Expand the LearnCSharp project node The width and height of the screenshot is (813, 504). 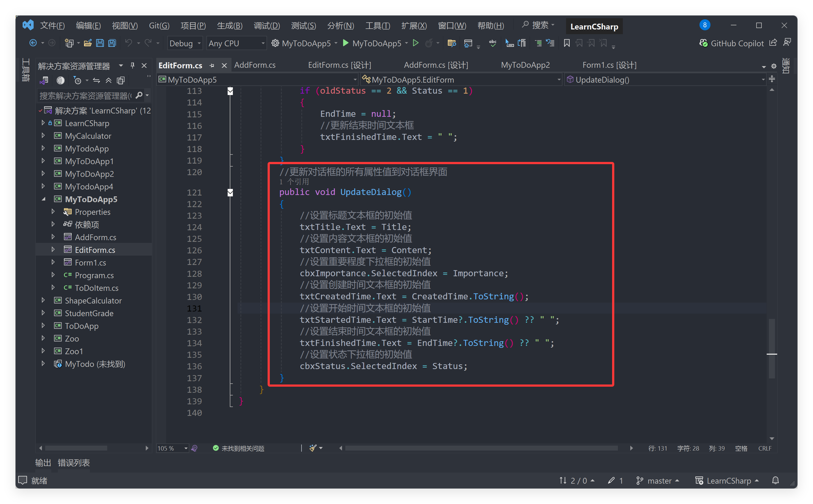(x=43, y=123)
